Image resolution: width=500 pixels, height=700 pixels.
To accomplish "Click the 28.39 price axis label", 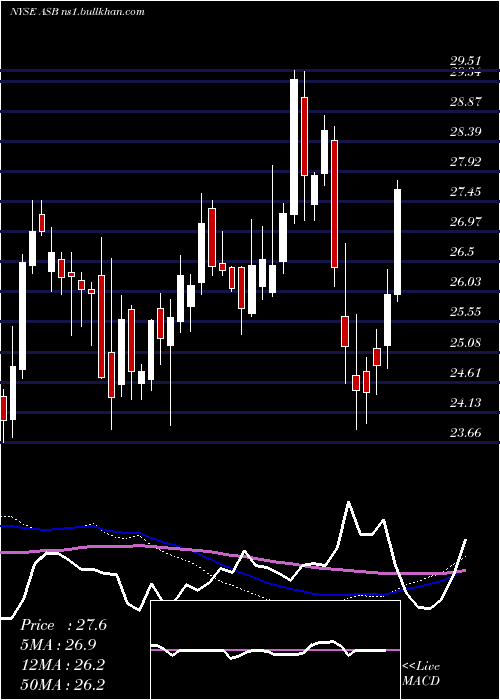I will point(465,132).
